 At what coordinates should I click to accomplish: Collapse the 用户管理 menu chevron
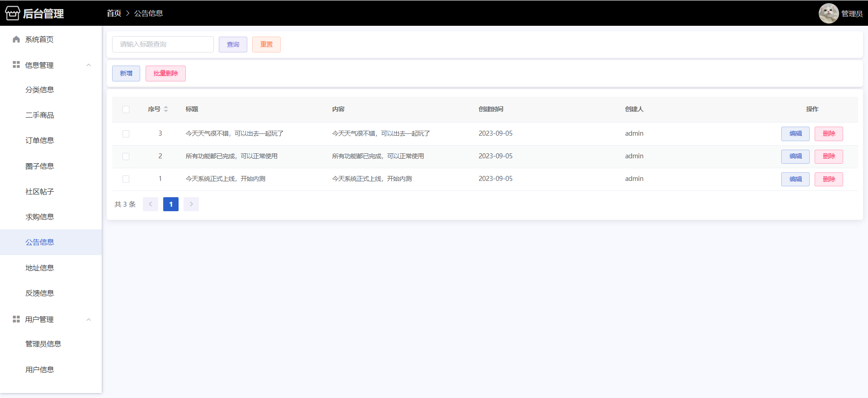click(x=89, y=320)
